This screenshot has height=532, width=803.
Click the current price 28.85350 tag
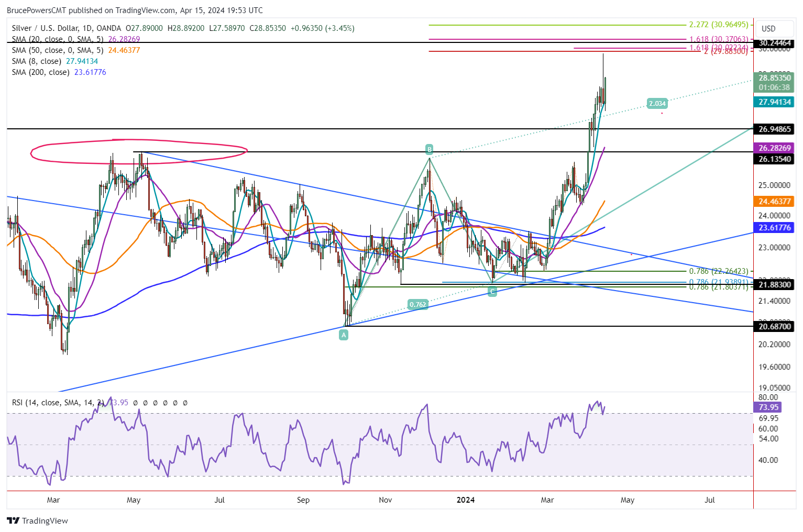point(775,78)
